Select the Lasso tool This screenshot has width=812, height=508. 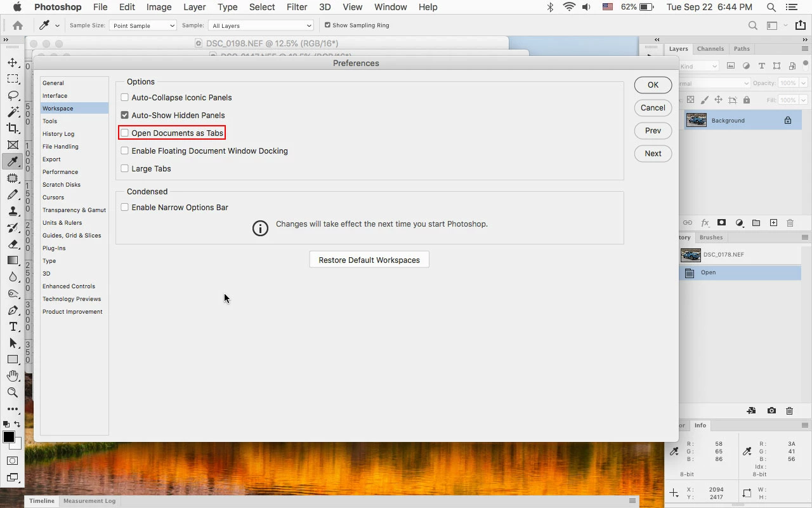click(x=12, y=95)
